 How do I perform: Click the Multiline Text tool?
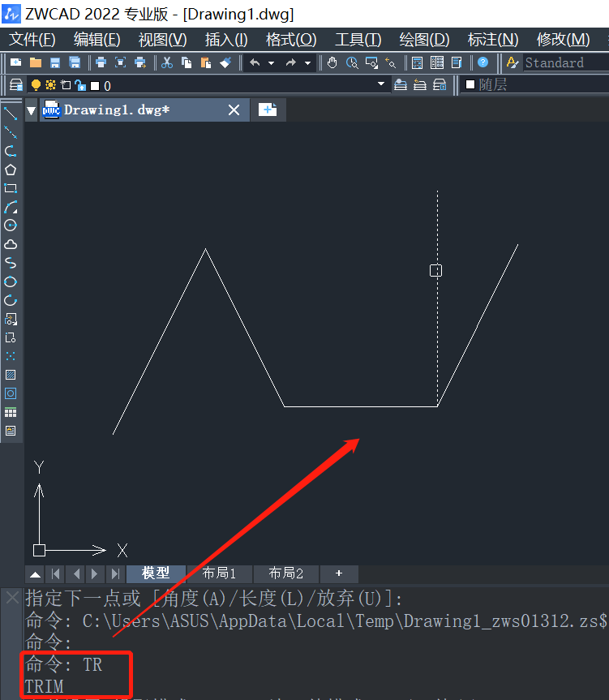[x=11, y=431]
